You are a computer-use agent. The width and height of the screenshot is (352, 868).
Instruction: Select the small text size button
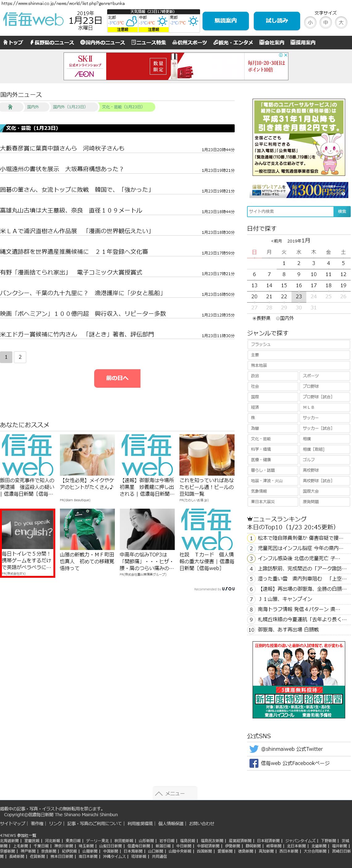(x=310, y=23)
